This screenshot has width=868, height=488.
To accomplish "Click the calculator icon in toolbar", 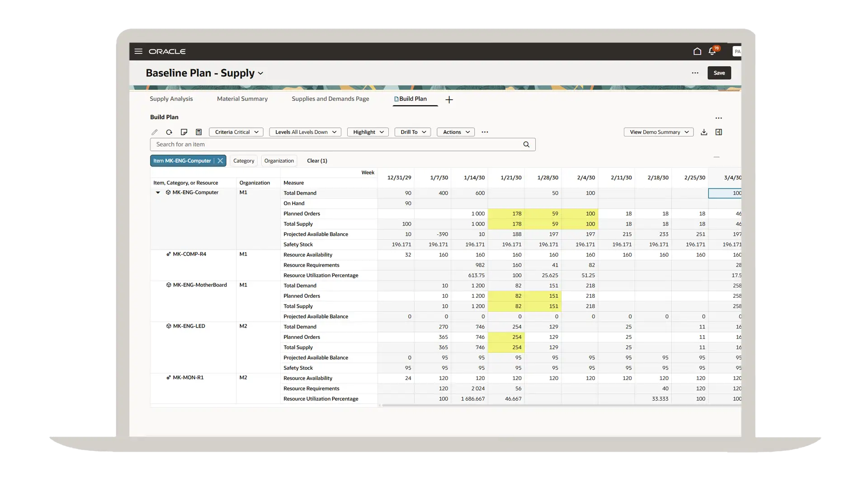I will (198, 132).
